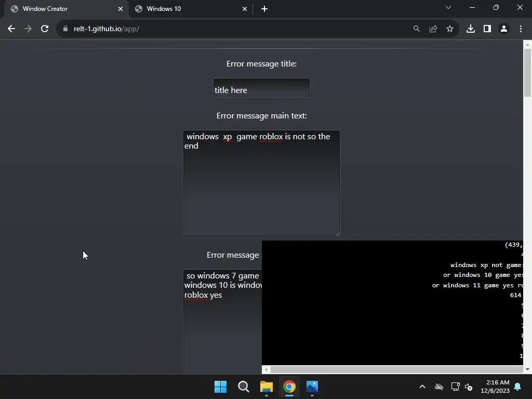532x399 pixels.
Task: Open the Windows Start menu
Action: (220, 387)
